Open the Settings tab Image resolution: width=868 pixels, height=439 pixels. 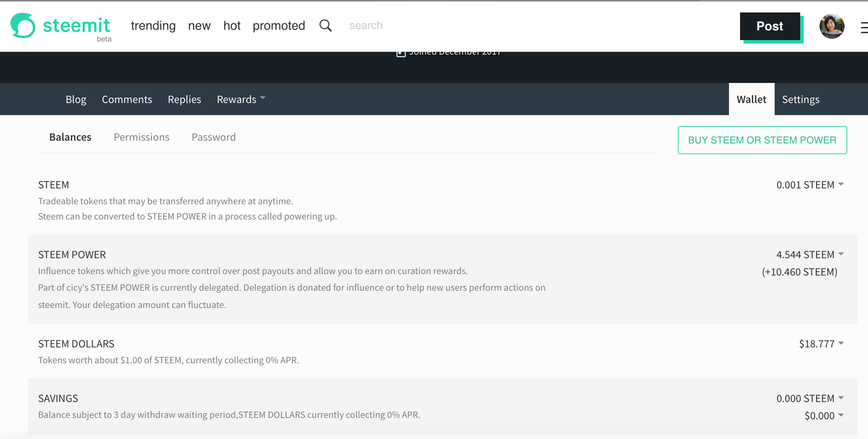tap(801, 100)
